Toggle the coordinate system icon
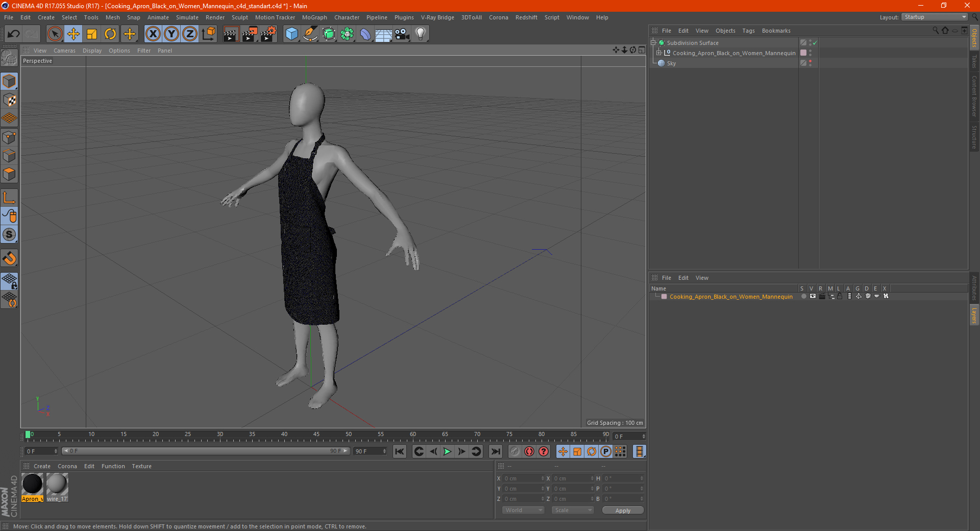The width and height of the screenshot is (980, 531). coord(209,34)
